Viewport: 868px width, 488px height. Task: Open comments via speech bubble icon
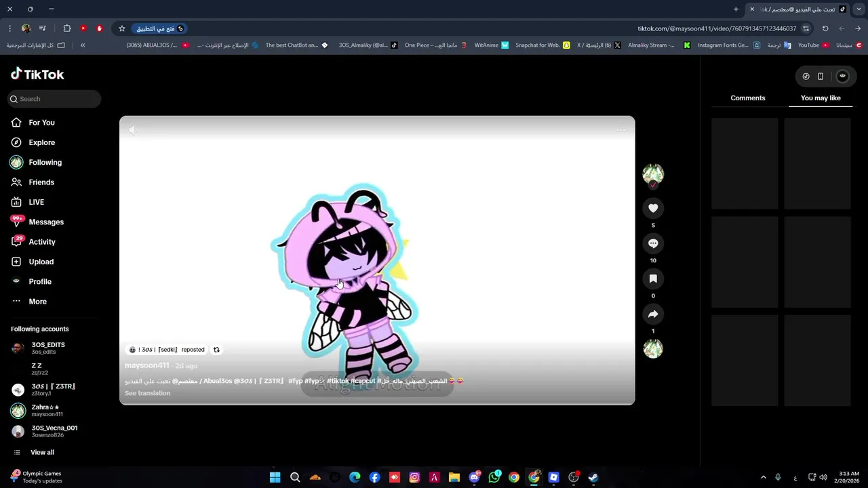click(x=653, y=243)
